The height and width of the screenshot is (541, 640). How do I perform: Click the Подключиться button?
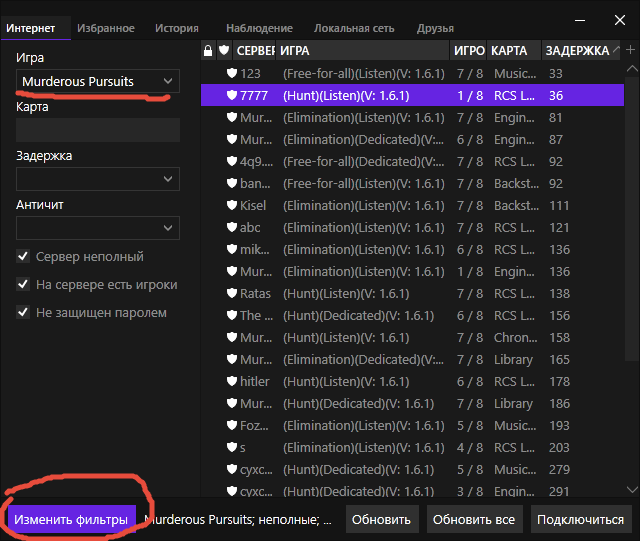coord(580,519)
